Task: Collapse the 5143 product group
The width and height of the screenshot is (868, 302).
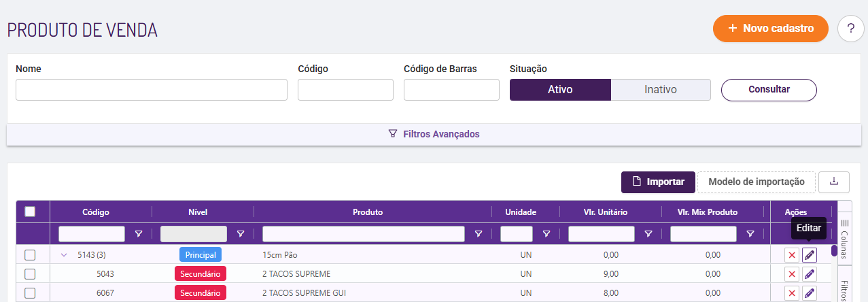Action: 65,255
